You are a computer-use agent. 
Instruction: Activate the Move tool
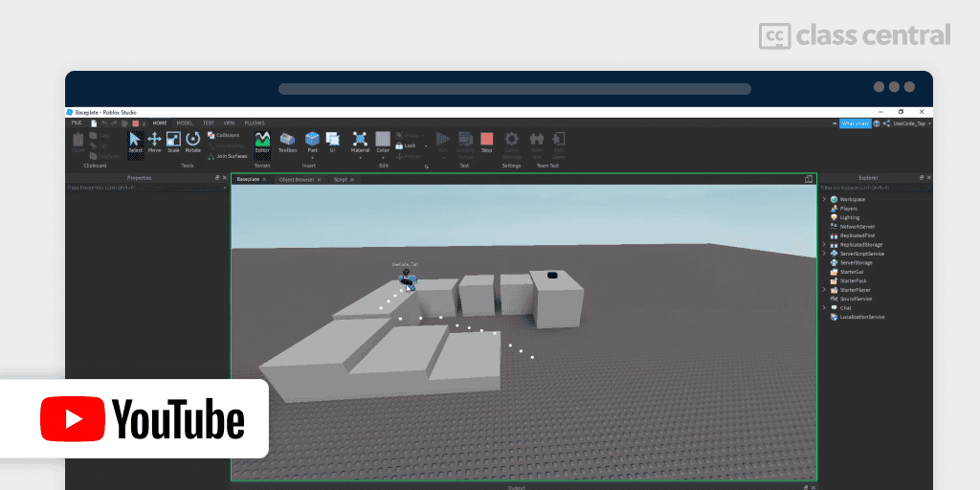click(x=154, y=143)
